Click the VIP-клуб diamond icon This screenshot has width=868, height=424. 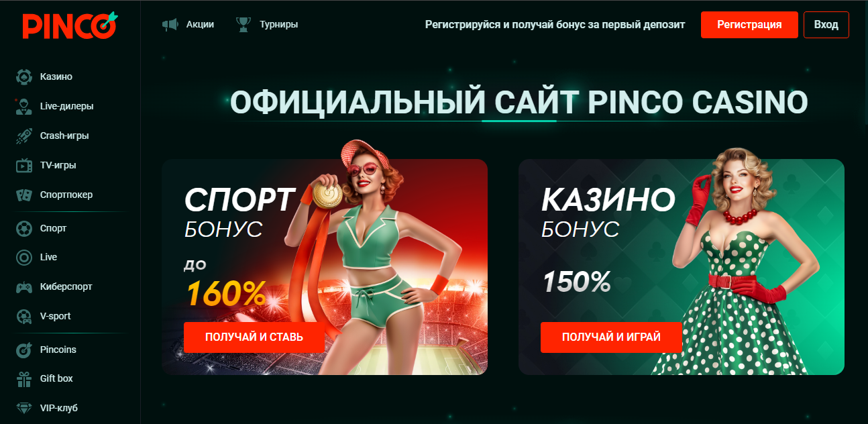[24, 408]
